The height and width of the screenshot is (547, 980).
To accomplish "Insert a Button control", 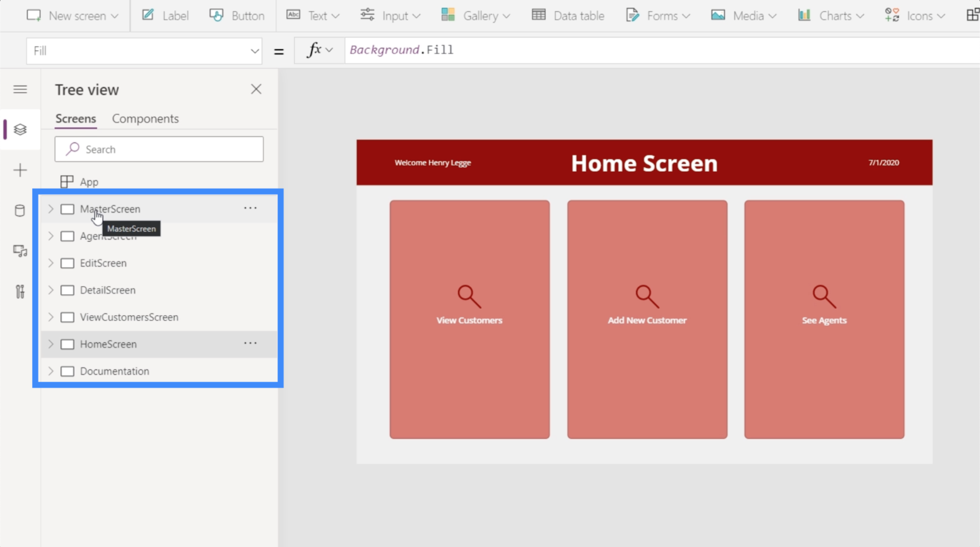I will tap(237, 16).
